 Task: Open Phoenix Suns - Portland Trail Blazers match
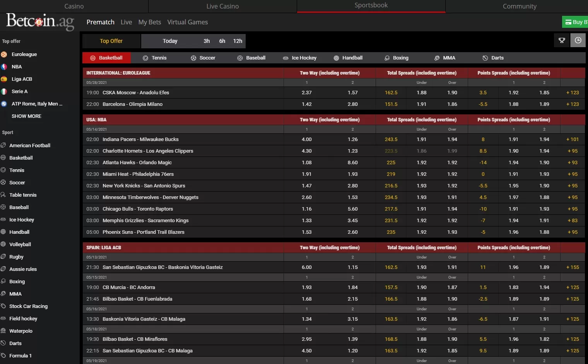click(144, 232)
